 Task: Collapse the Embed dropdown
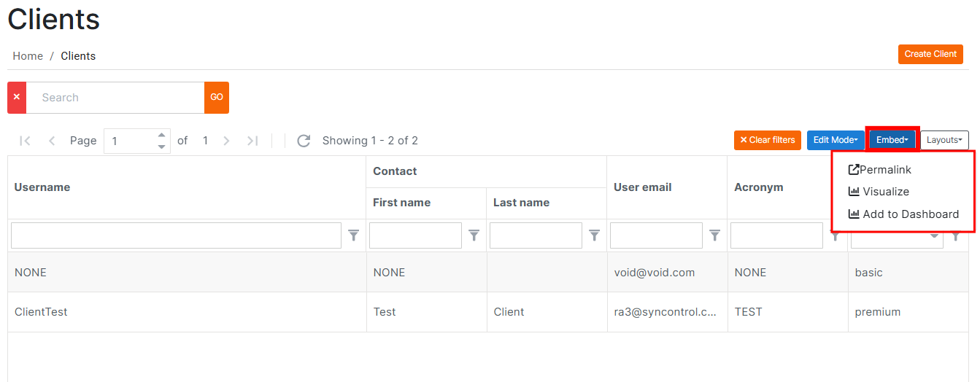[892, 140]
